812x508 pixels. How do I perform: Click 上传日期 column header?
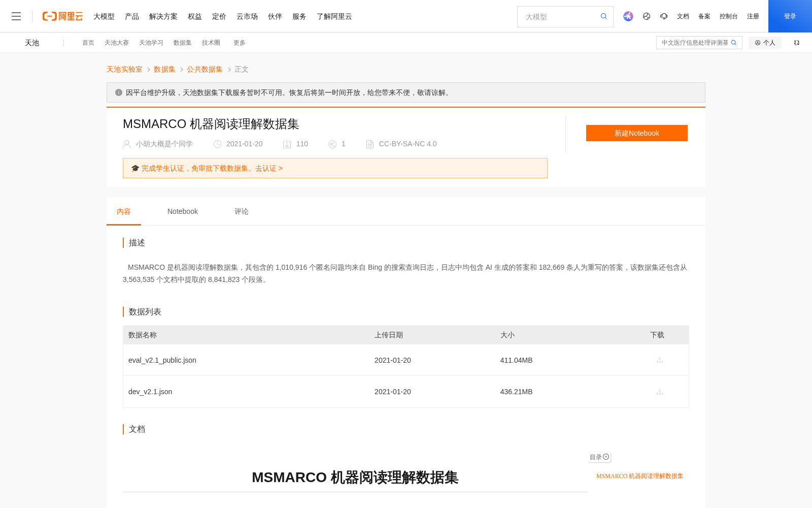(x=389, y=335)
